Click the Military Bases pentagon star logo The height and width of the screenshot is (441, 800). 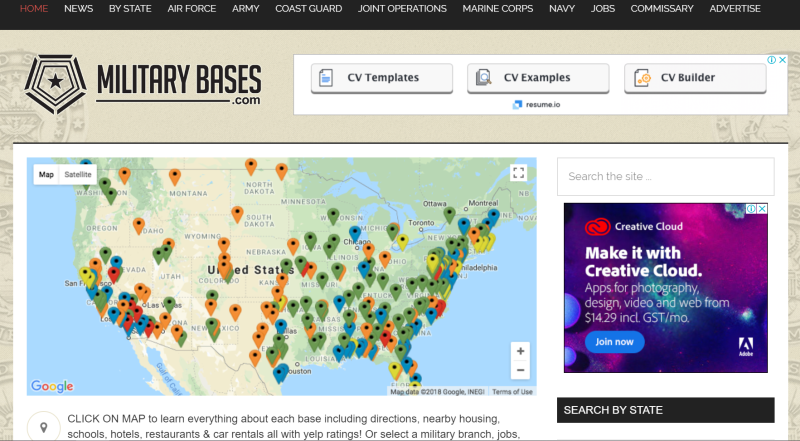click(55, 84)
